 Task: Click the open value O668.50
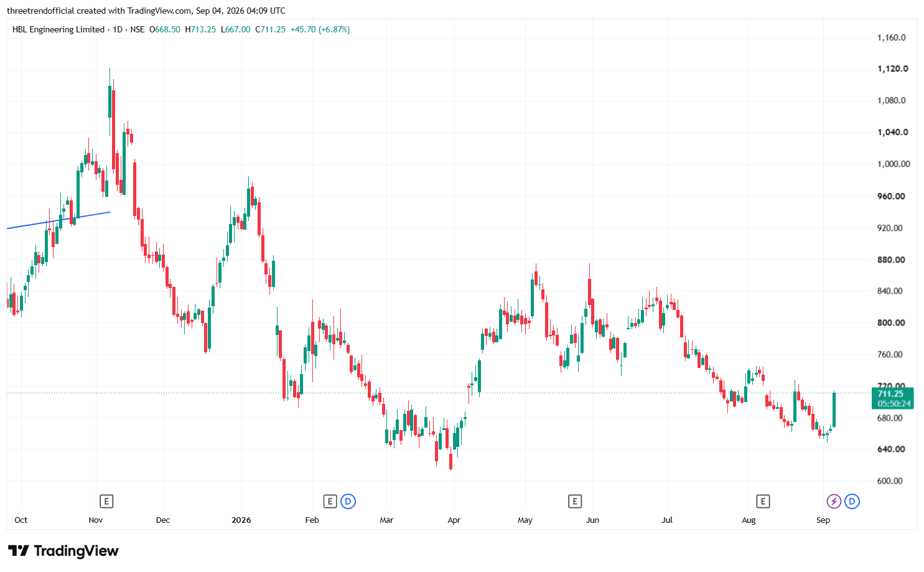click(x=165, y=29)
